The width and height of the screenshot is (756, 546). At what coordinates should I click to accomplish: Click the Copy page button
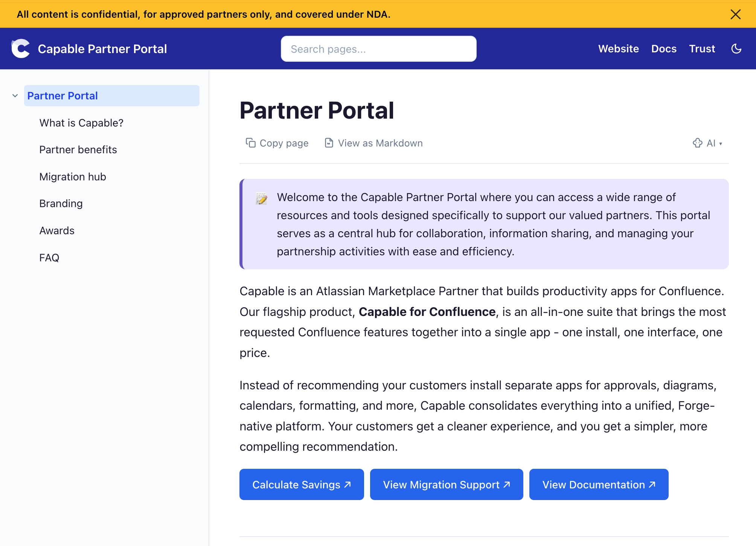[x=277, y=143]
